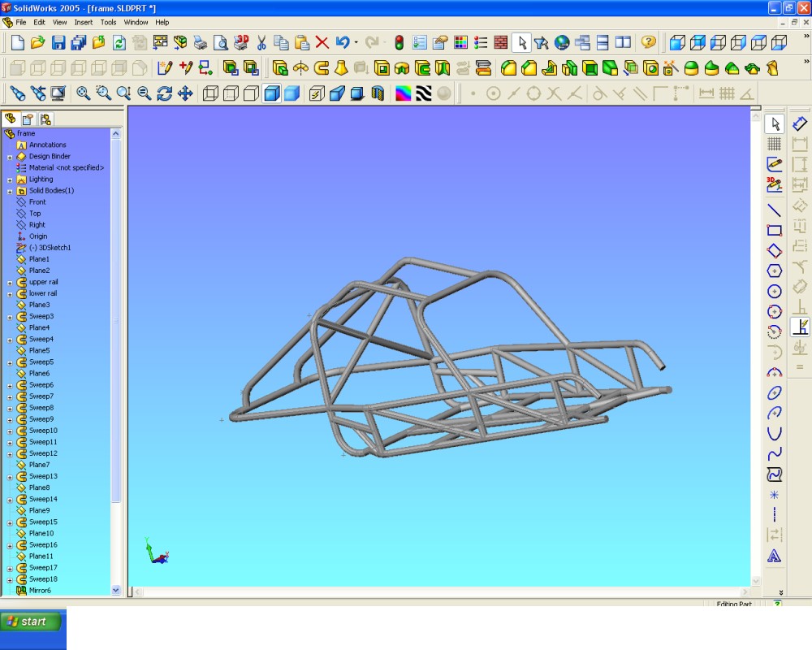Select the Line sketch tool
The height and width of the screenshot is (650, 812).
point(775,210)
